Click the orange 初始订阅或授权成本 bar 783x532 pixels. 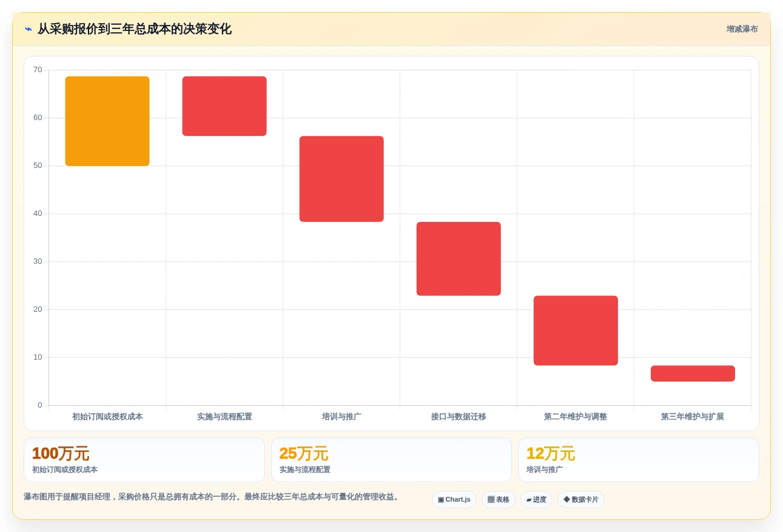[107, 121]
